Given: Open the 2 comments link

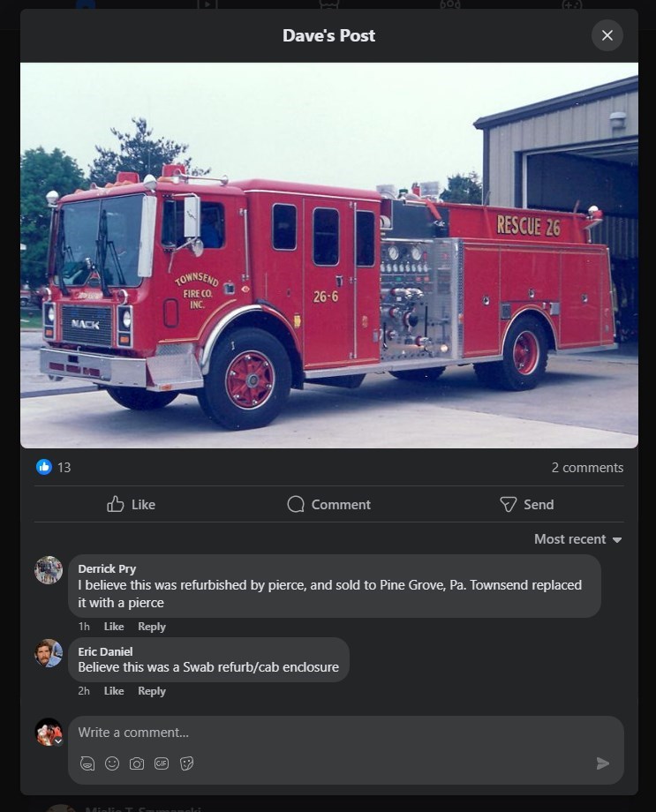Looking at the screenshot, I should click(x=587, y=467).
